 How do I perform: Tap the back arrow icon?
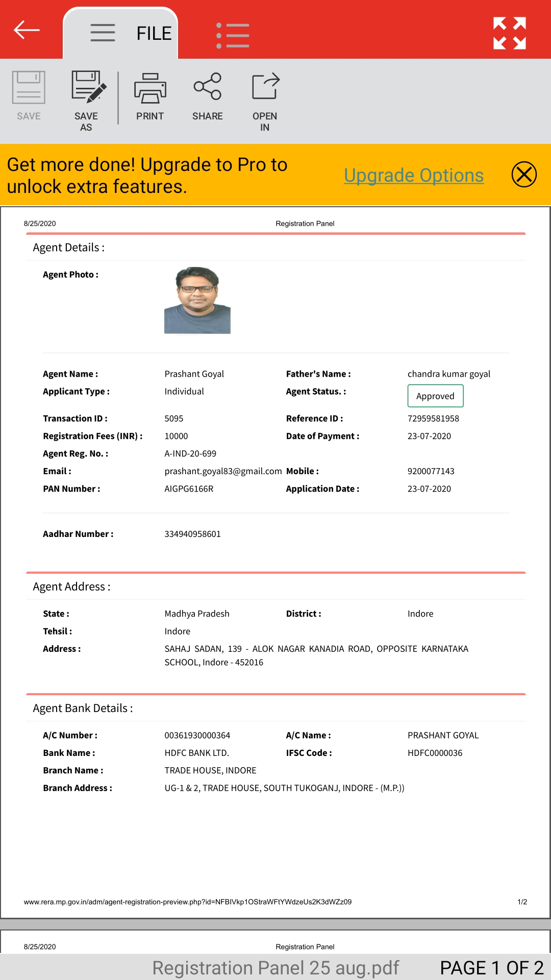[27, 30]
